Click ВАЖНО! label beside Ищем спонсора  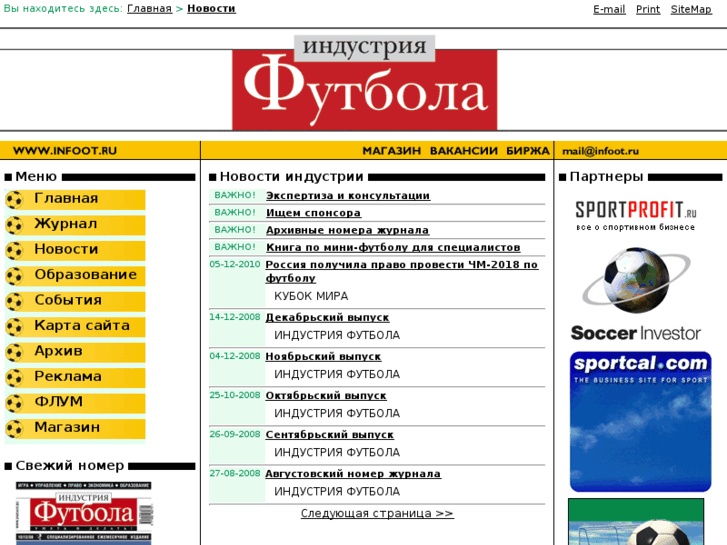coord(235,212)
